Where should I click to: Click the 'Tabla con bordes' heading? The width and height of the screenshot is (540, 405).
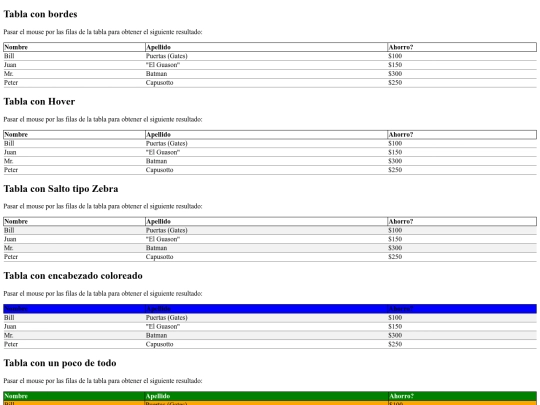point(40,14)
